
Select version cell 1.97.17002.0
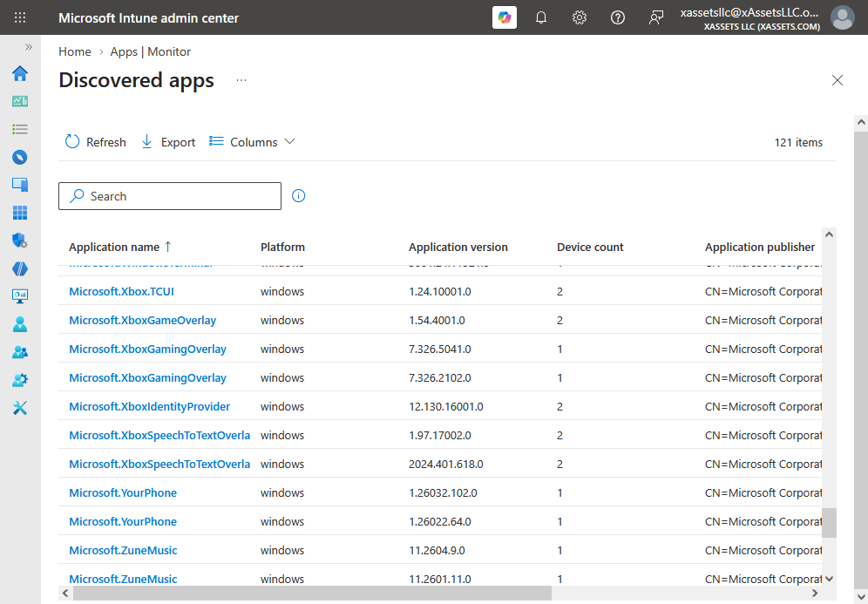point(440,435)
